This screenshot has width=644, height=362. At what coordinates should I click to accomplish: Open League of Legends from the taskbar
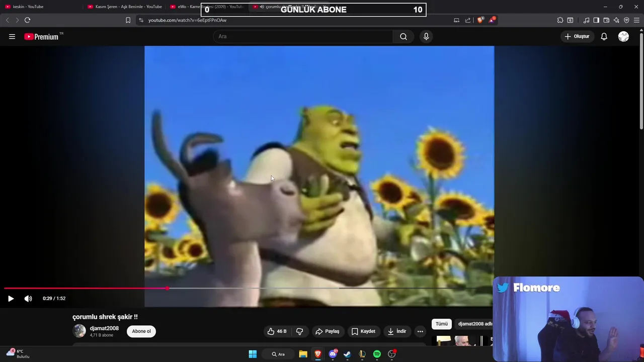[362, 354]
